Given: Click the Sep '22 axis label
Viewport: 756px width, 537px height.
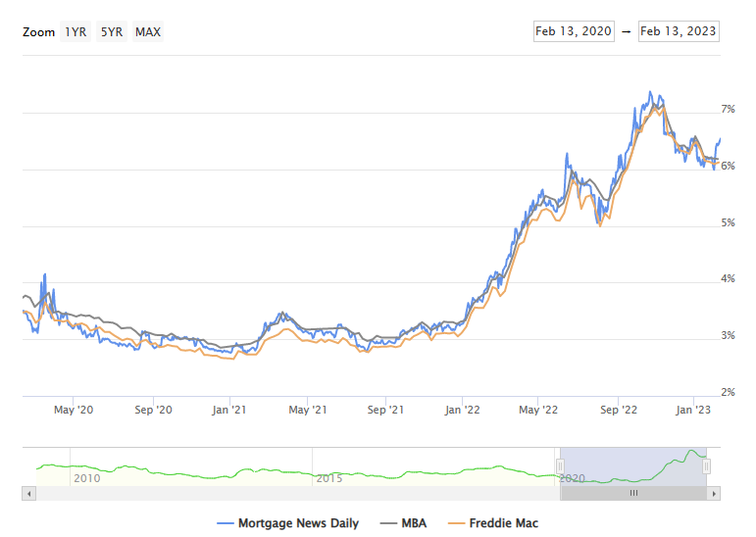Looking at the screenshot, I should (x=619, y=410).
